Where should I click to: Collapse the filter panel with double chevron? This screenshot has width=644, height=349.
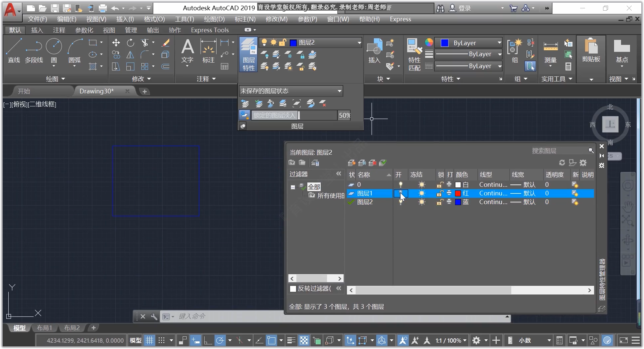click(339, 174)
